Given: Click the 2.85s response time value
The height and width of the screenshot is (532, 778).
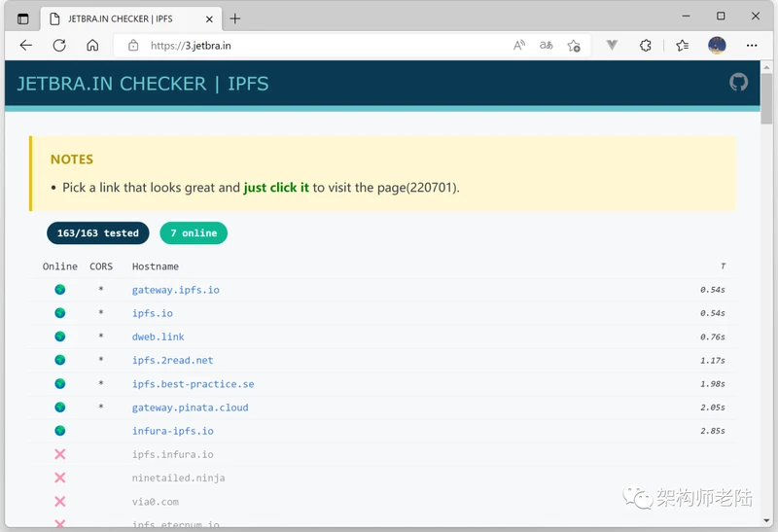Looking at the screenshot, I should pyautogui.click(x=713, y=431).
